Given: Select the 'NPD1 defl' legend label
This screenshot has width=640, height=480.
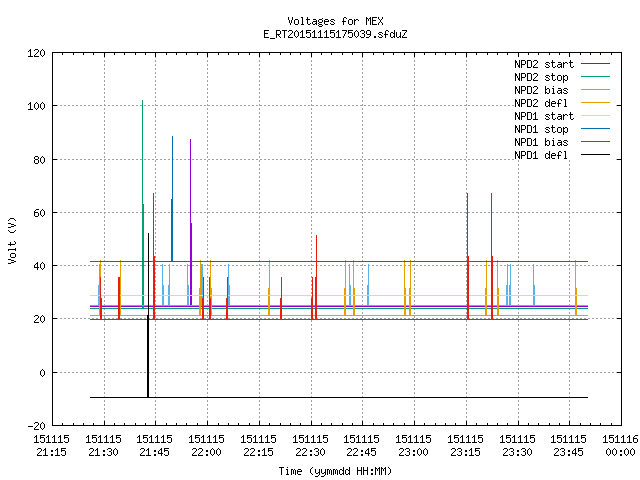Looking at the screenshot, I should pyautogui.click(x=541, y=155).
